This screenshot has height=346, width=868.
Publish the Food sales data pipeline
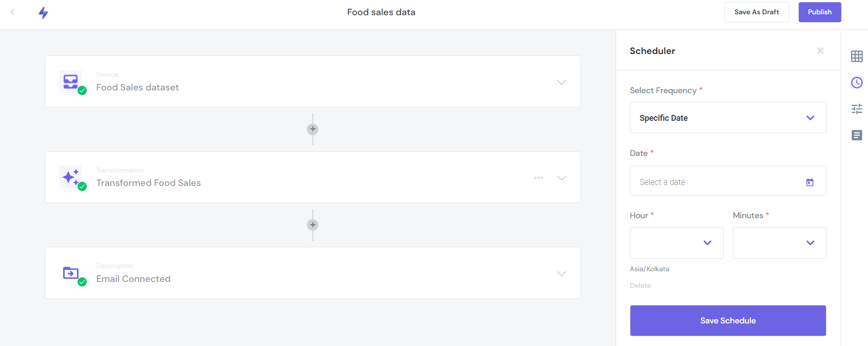[820, 12]
